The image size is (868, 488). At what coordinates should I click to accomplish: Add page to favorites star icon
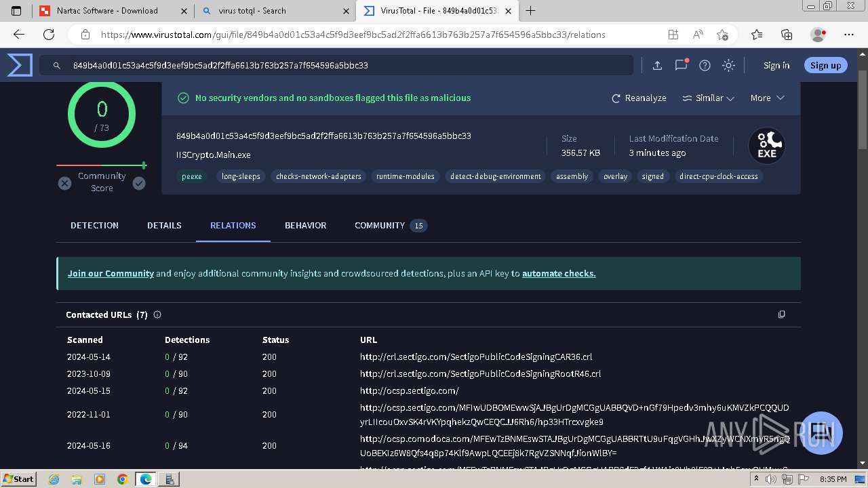pyautogui.click(x=722, y=35)
